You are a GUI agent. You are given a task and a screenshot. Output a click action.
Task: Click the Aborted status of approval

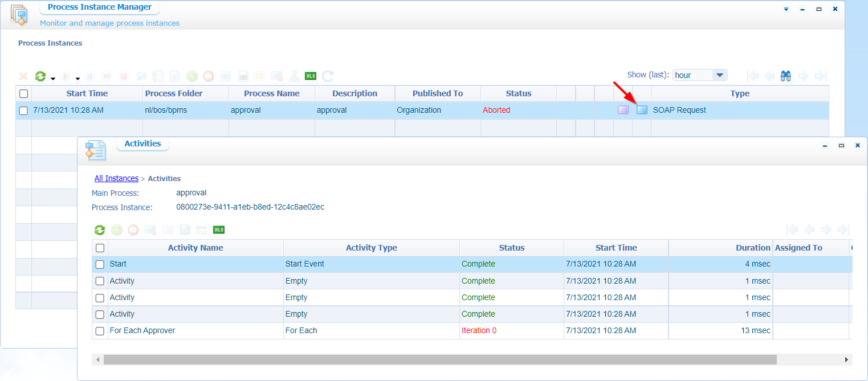(496, 110)
